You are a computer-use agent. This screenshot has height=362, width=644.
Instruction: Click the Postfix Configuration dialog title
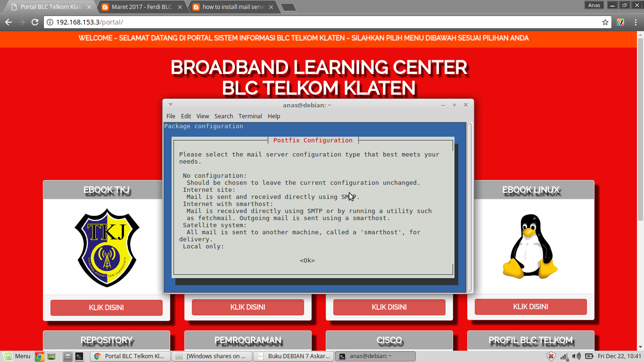pyautogui.click(x=313, y=140)
